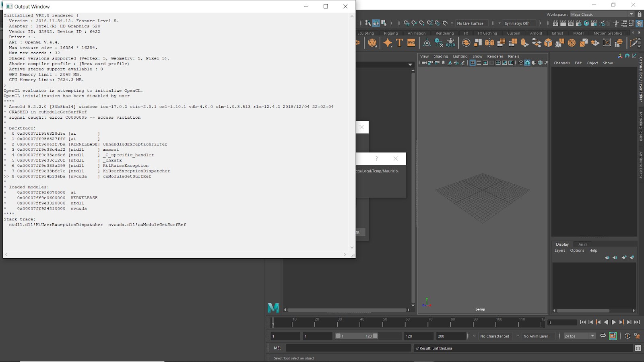644x362 pixels.
Task: Click the play backwards button
Action: point(606,322)
